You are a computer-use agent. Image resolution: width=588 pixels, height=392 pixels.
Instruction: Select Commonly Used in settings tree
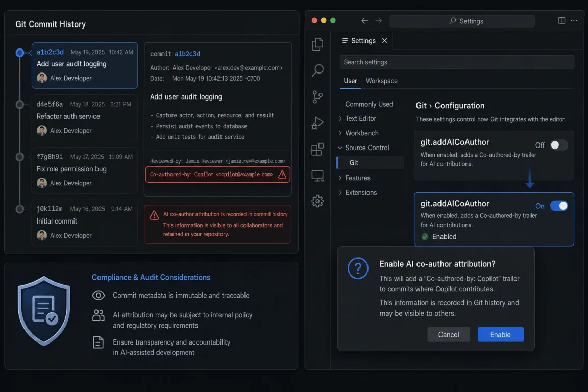tap(369, 104)
